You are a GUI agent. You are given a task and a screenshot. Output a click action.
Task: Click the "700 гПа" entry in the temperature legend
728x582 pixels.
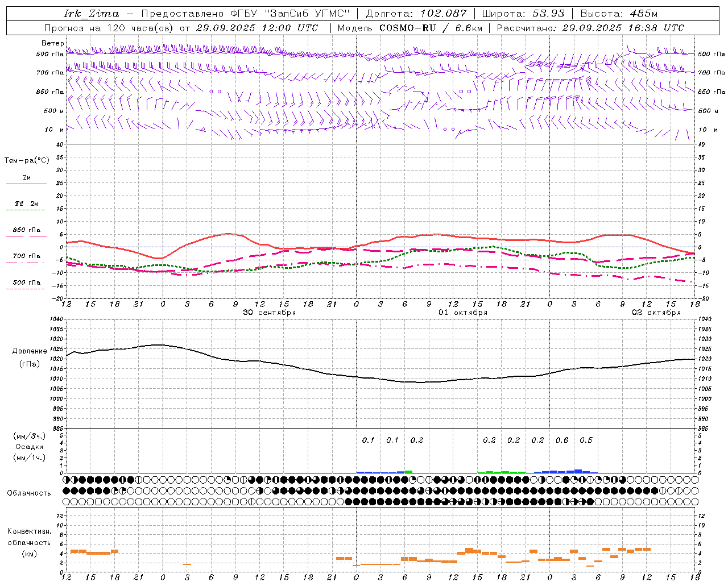[x=27, y=256]
